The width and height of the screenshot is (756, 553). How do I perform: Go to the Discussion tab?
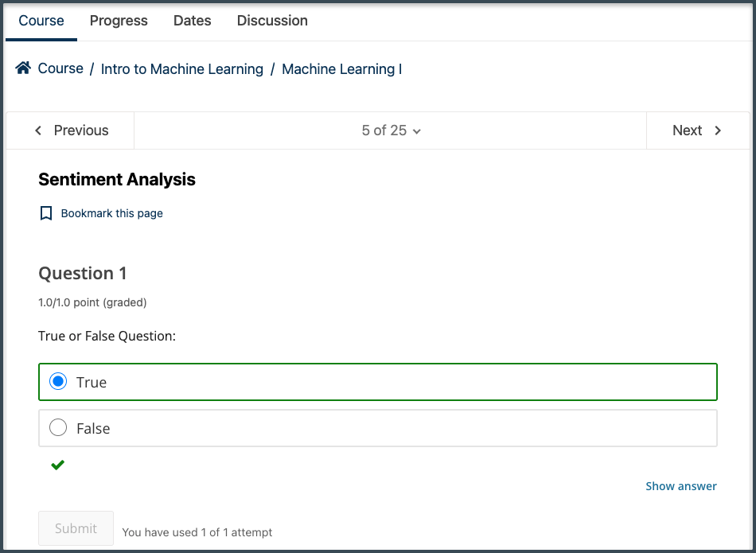coord(272,21)
